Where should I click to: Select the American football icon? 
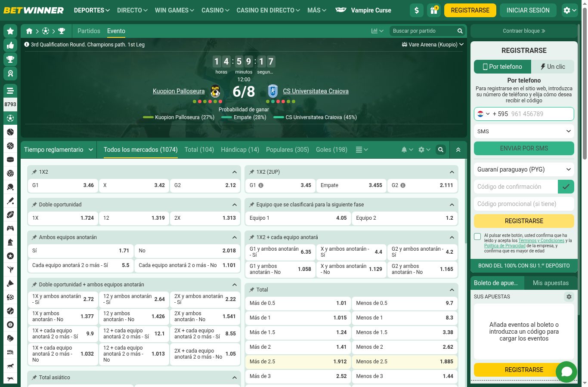pos(10,215)
